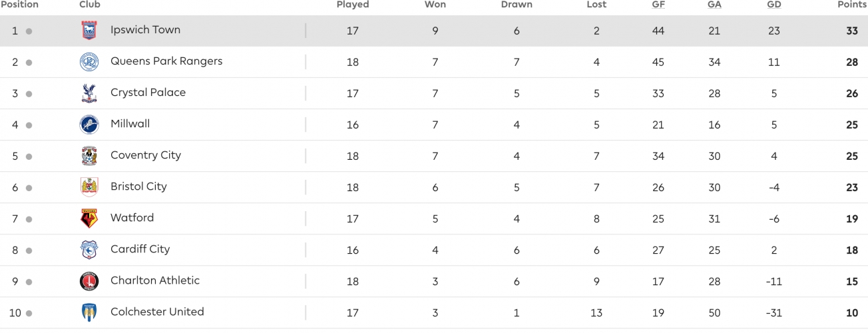Click the Charlton Athletic red crest
The height and width of the screenshot is (333, 868).
pos(89,281)
